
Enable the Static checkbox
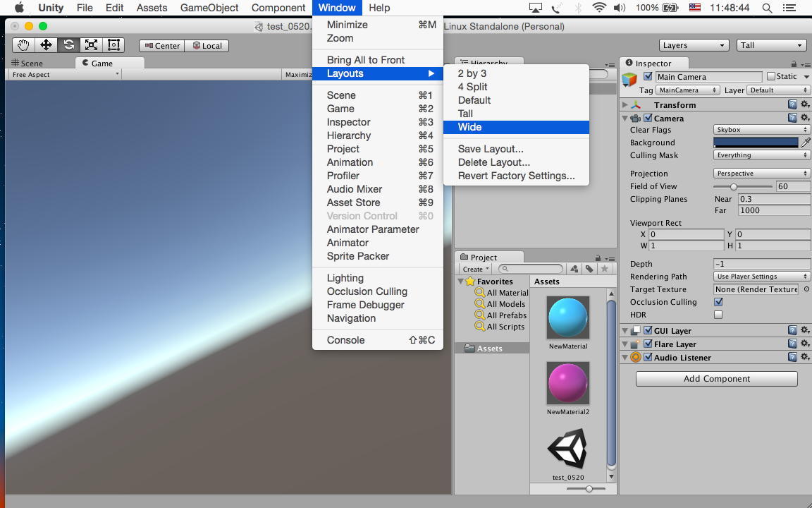[771, 76]
